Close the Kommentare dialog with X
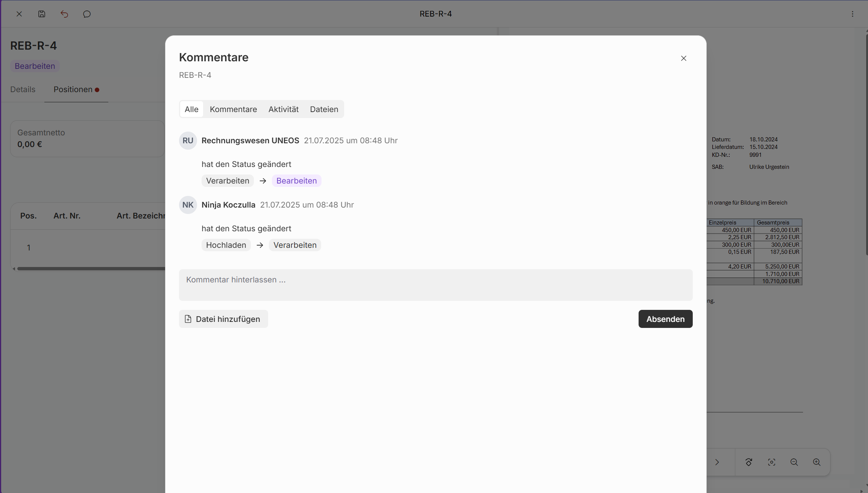Viewport: 868px width, 493px height. pos(683,58)
